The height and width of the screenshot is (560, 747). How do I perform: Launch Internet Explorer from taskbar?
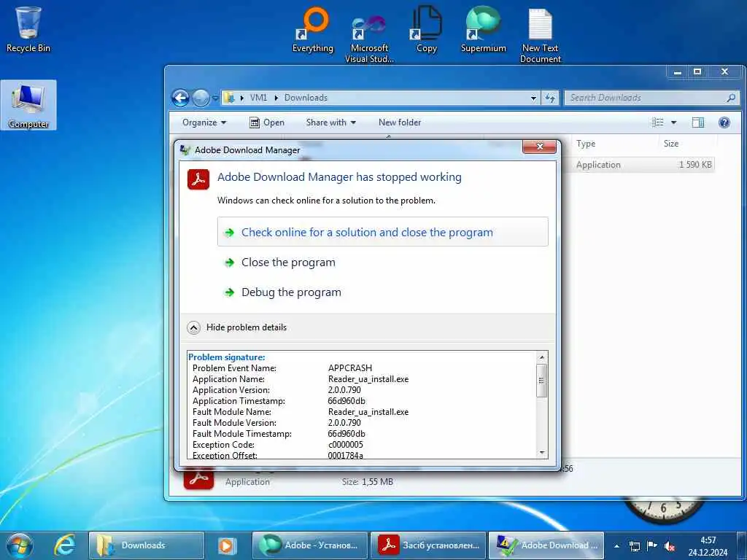64,545
